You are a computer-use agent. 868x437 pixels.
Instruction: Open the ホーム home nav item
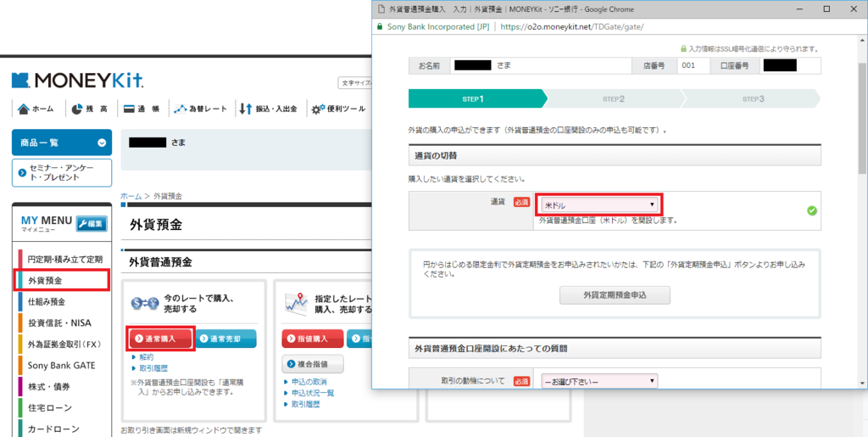coord(36,109)
